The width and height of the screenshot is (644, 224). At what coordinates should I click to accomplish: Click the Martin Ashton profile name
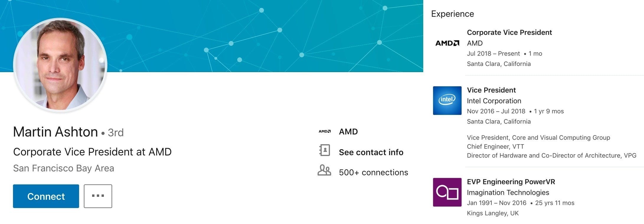tap(55, 132)
